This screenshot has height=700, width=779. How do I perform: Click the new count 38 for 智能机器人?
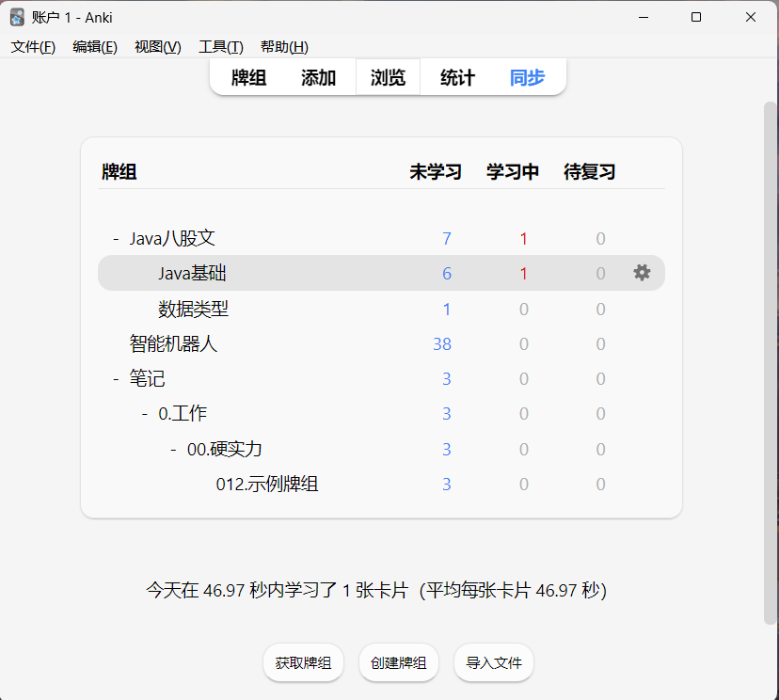point(442,343)
